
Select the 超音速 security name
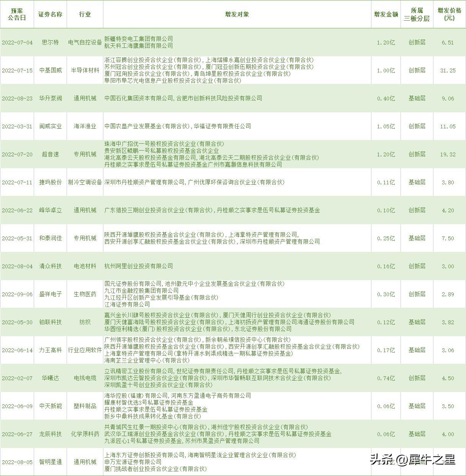(50, 154)
